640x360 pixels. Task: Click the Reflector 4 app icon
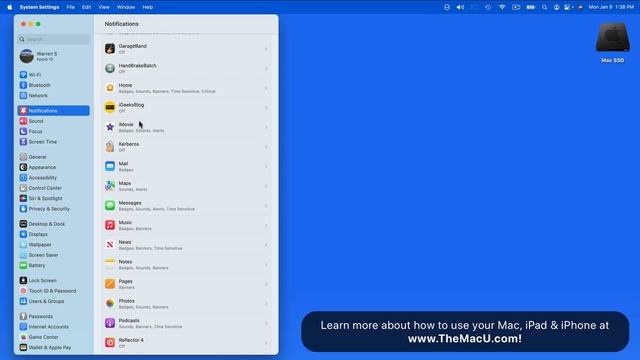(110, 342)
